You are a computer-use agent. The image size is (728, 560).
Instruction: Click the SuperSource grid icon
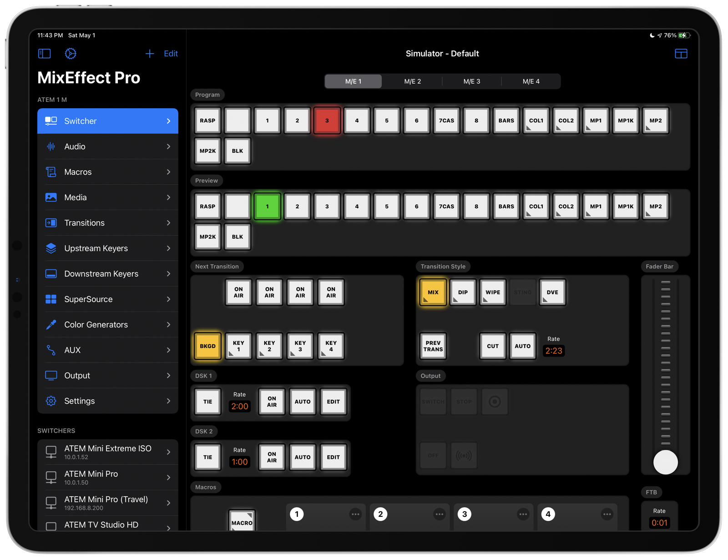pyautogui.click(x=51, y=299)
